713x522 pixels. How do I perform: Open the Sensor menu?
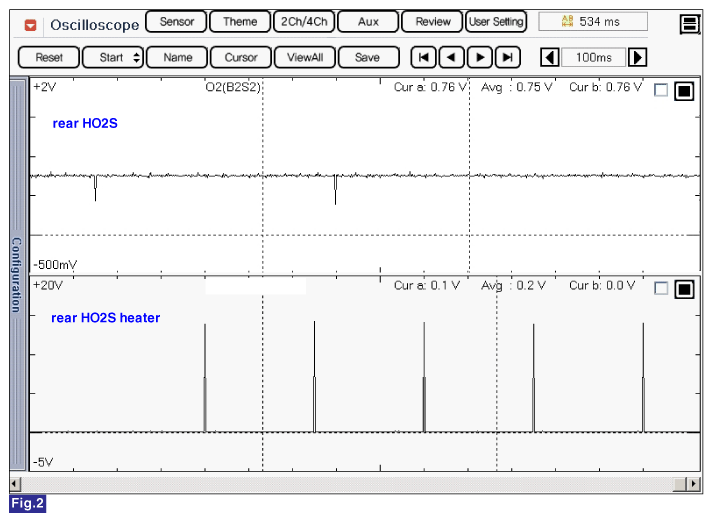point(176,22)
